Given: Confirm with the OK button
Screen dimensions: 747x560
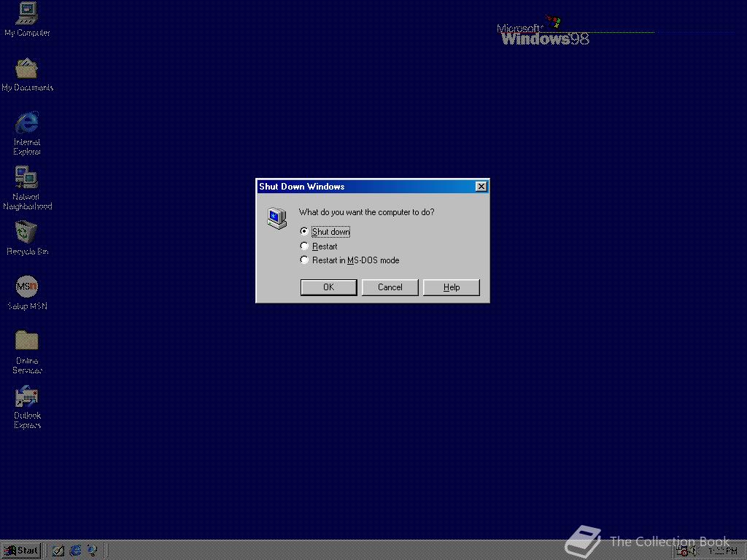Looking at the screenshot, I should click(x=329, y=287).
